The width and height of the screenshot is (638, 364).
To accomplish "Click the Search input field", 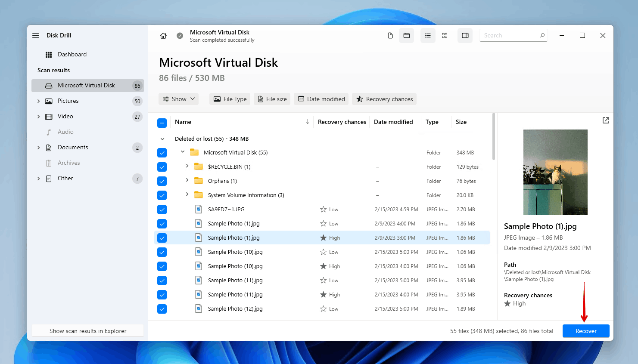I will click(510, 36).
